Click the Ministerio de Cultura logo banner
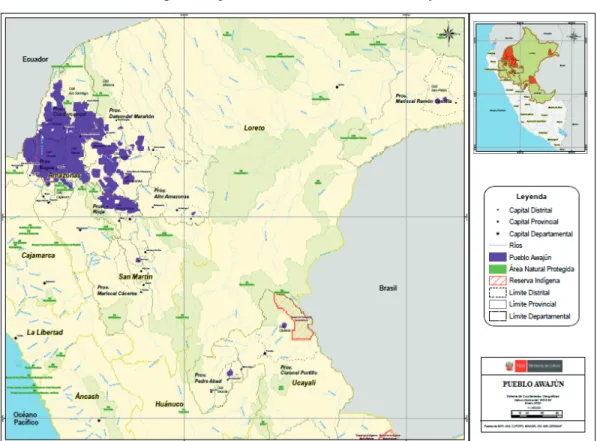This screenshot has width=597, height=441. pyautogui.click(x=538, y=366)
